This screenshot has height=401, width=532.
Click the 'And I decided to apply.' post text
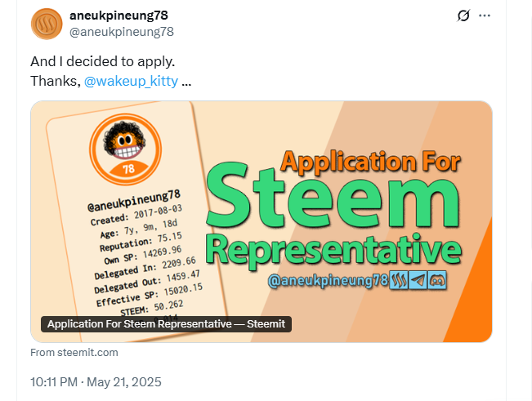tap(103, 61)
